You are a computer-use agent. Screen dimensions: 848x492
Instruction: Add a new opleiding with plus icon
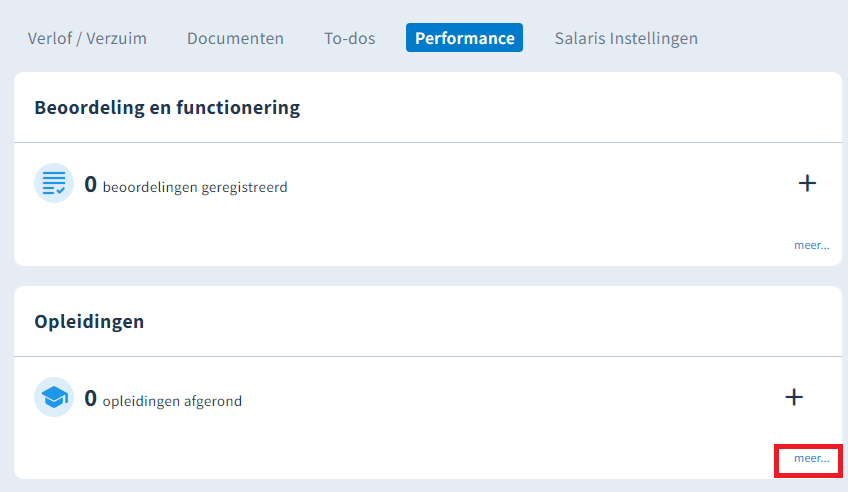coord(794,397)
